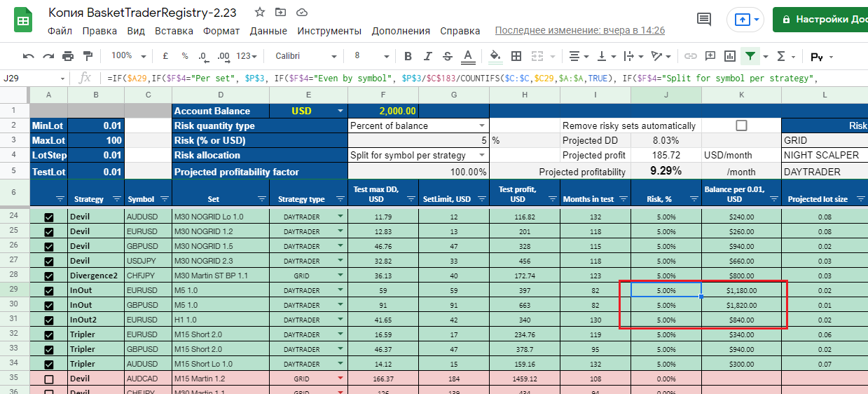Click the Redo arrow icon
The image size is (868, 394).
pos(48,56)
